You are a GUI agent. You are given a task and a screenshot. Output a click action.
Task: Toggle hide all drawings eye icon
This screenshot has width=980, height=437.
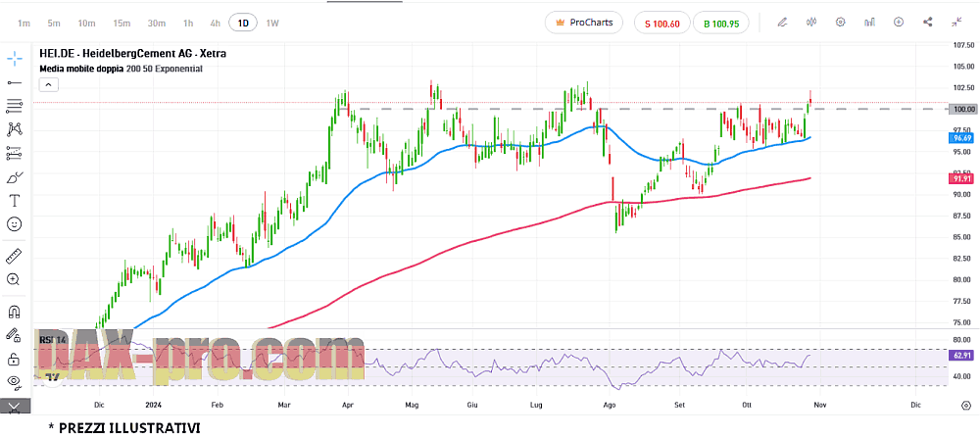(x=15, y=382)
